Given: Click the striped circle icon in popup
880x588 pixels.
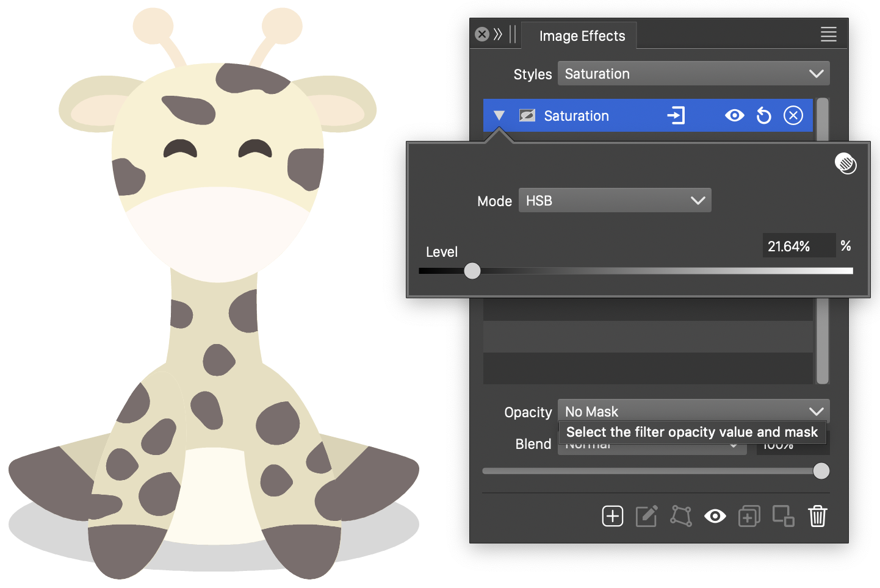Looking at the screenshot, I should (x=845, y=163).
